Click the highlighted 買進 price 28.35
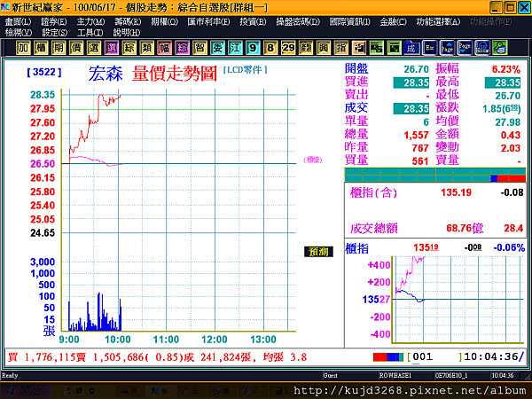This screenshot has height=399, width=532. (411, 82)
